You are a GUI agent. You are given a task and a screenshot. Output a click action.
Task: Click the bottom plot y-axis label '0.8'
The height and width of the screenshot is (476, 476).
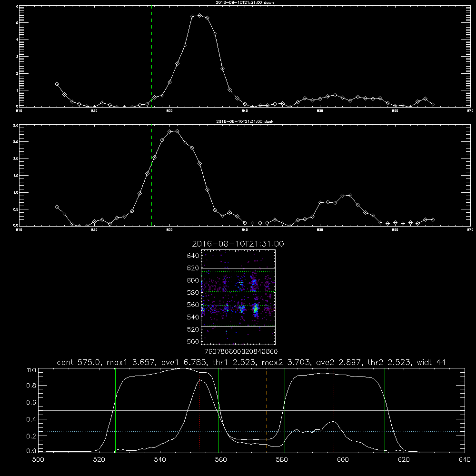click(x=31, y=386)
